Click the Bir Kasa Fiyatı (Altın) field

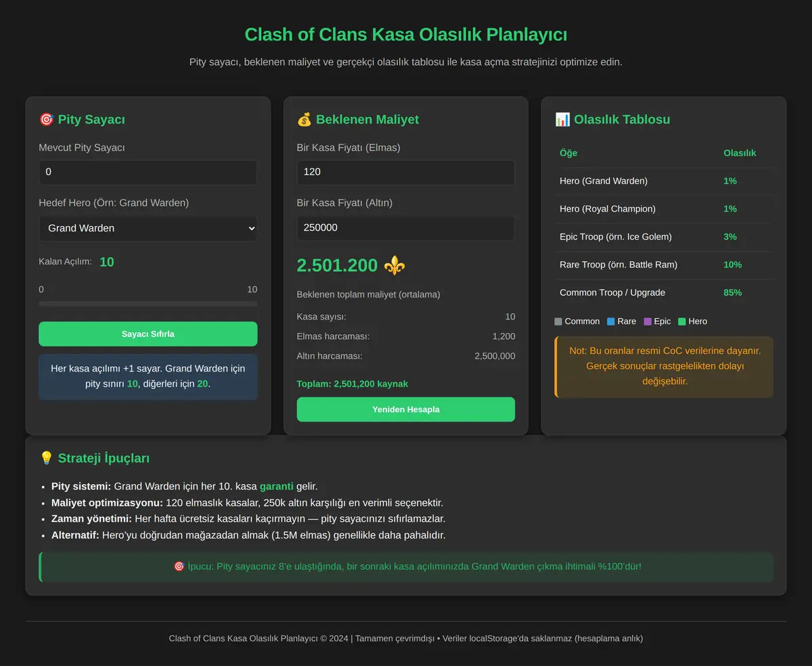point(406,227)
